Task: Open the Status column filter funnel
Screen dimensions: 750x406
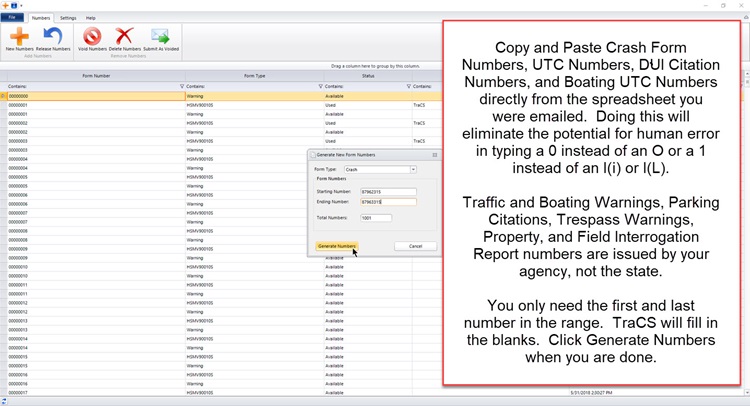Action: 408,87
